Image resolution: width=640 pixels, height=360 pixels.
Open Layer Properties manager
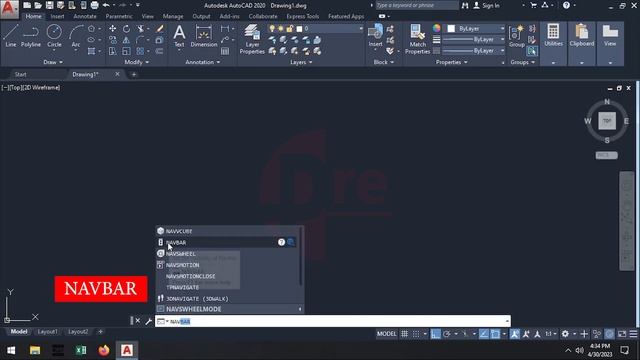[x=252, y=39]
